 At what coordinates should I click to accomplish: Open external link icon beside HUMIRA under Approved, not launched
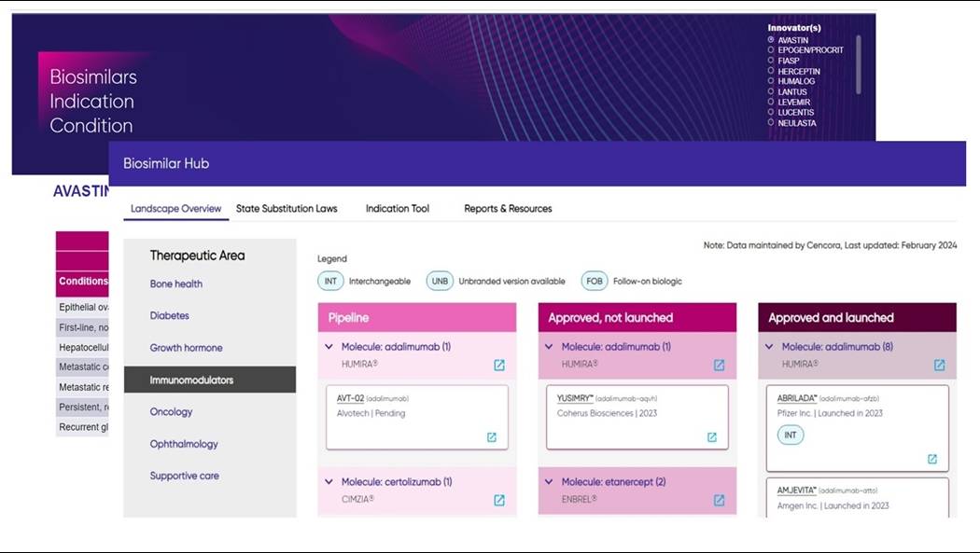pos(720,366)
